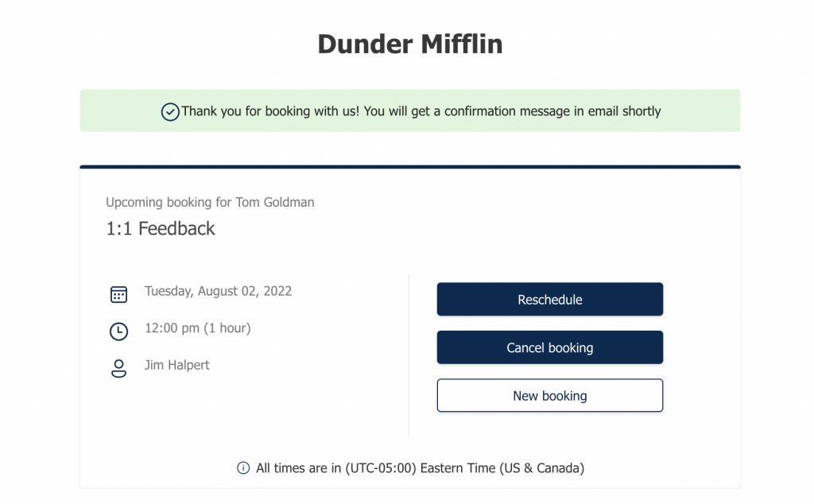Click the '(UTC-05:00)' offset in the footer note
The image size is (814, 504).
pyautogui.click(x=380, y=468)
